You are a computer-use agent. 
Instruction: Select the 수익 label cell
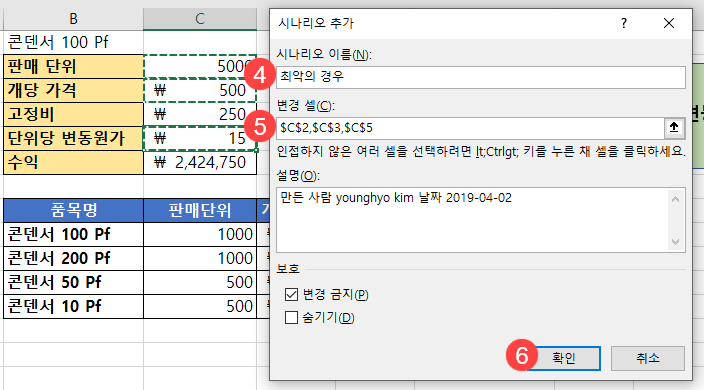pyautogui.click(x=74, y=162)
